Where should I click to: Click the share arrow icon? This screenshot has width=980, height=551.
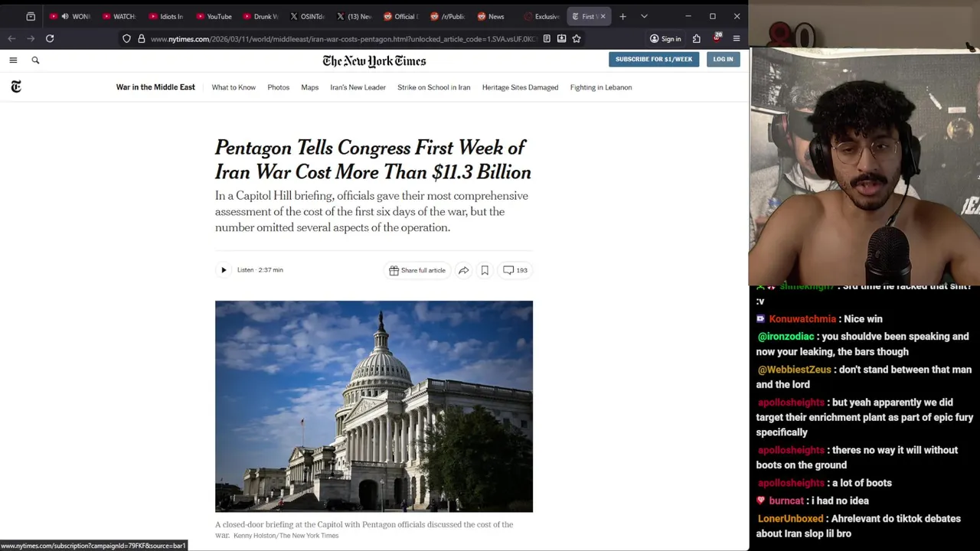pos(463,270)
